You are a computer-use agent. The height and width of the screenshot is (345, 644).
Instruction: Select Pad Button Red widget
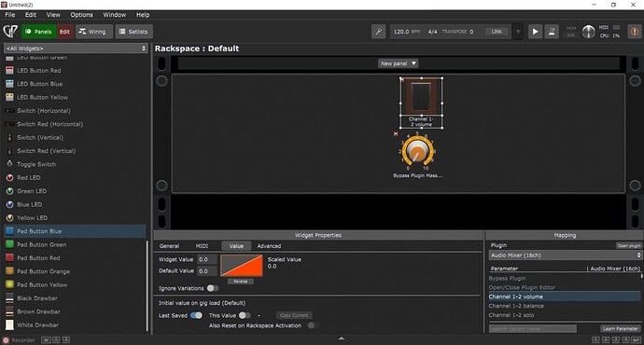(x=38, y=258)
